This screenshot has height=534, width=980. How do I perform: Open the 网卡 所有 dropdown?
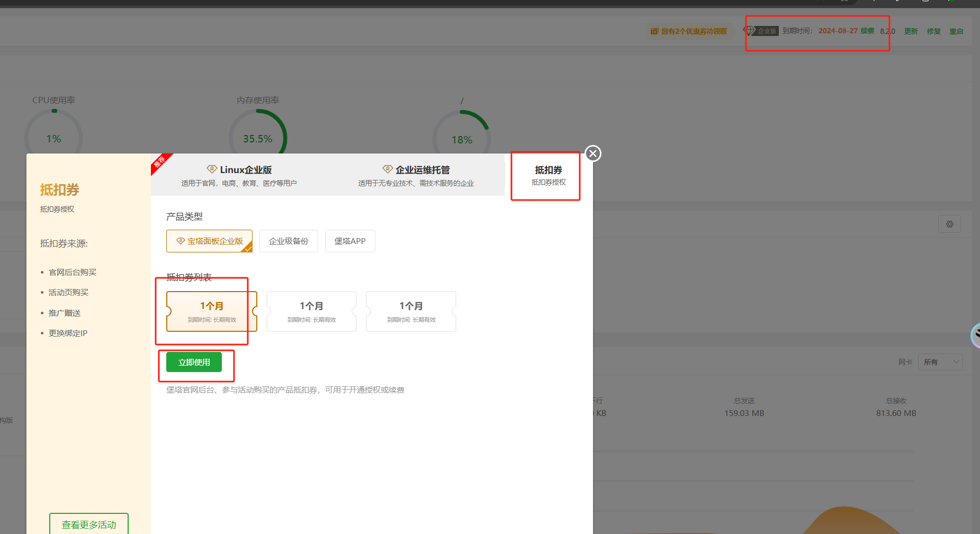coord(940,362)
